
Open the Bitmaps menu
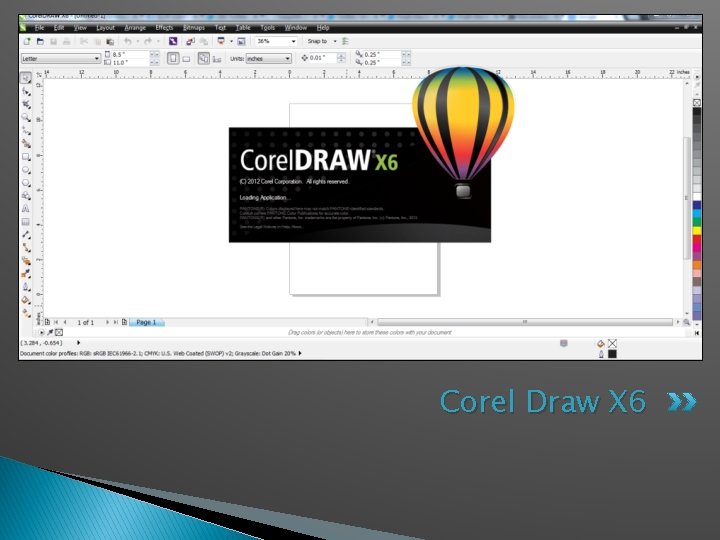(x=194, y=28)
